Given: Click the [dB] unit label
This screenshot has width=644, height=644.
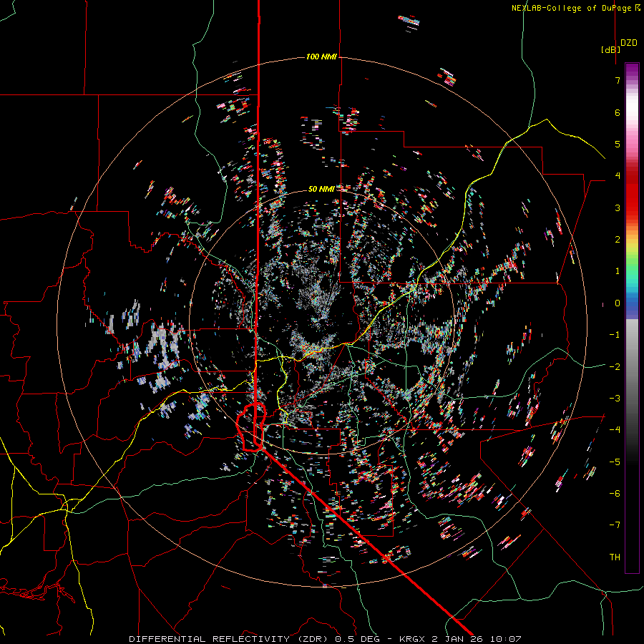Looking at the screenshot, I should [x=611, y=49].
